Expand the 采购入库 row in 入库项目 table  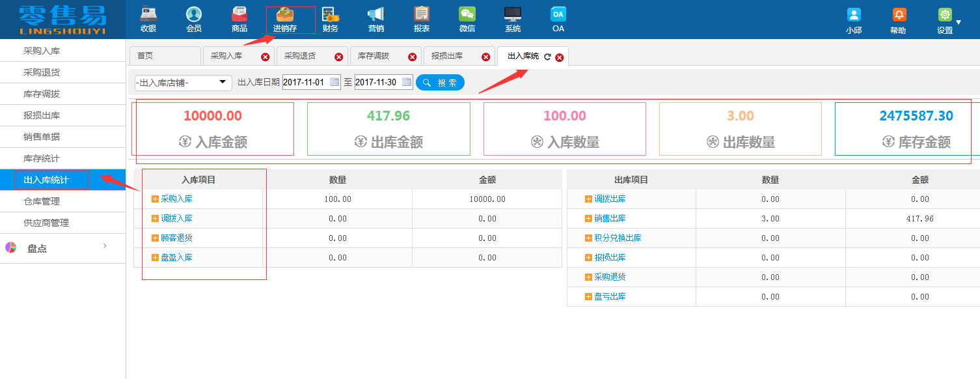154,199
